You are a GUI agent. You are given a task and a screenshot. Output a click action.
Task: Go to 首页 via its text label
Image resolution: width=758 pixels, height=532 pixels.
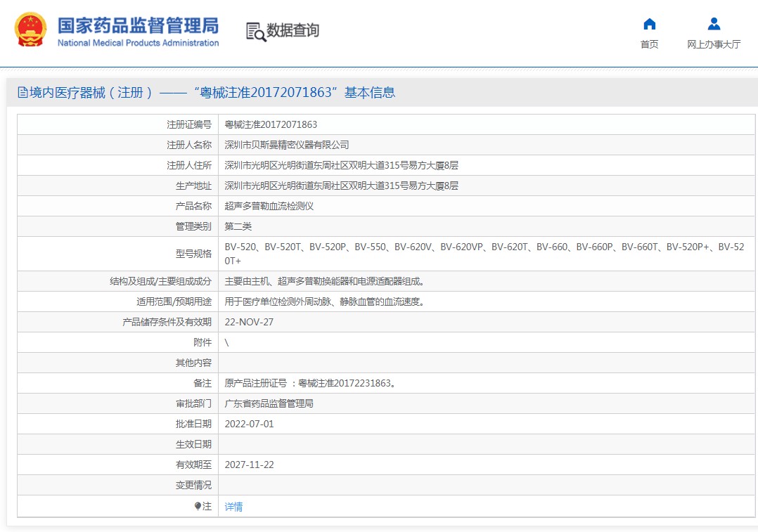tap(649, 44)
